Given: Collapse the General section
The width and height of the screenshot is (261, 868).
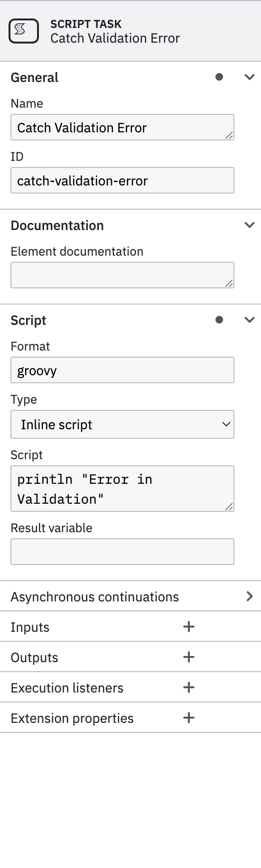Looking at the screenshot, I should [x=250, y=77].
